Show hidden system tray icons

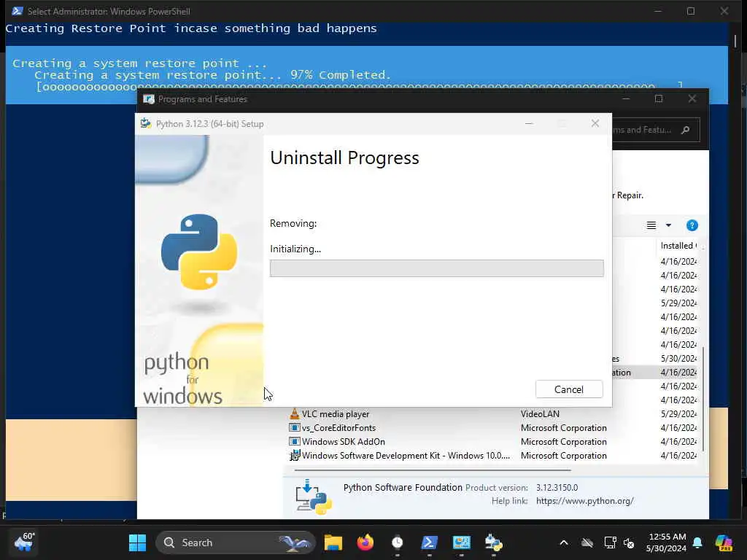[564, 542]
